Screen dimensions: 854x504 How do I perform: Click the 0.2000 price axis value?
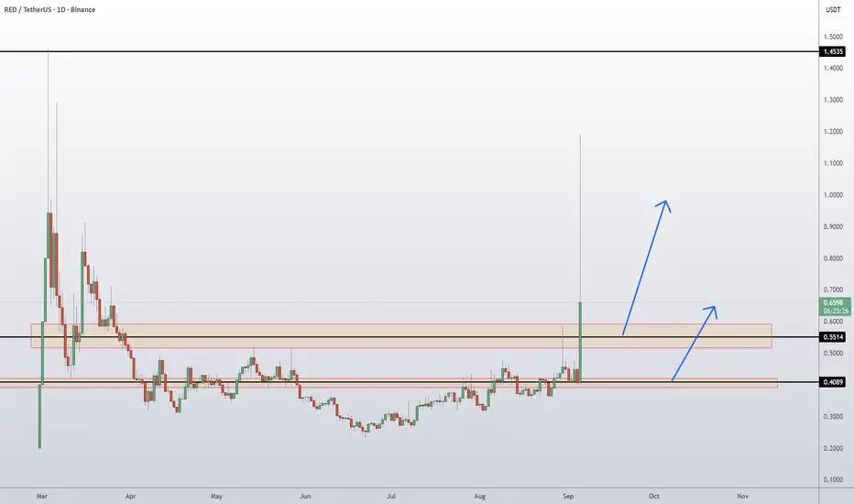point(833,448)
